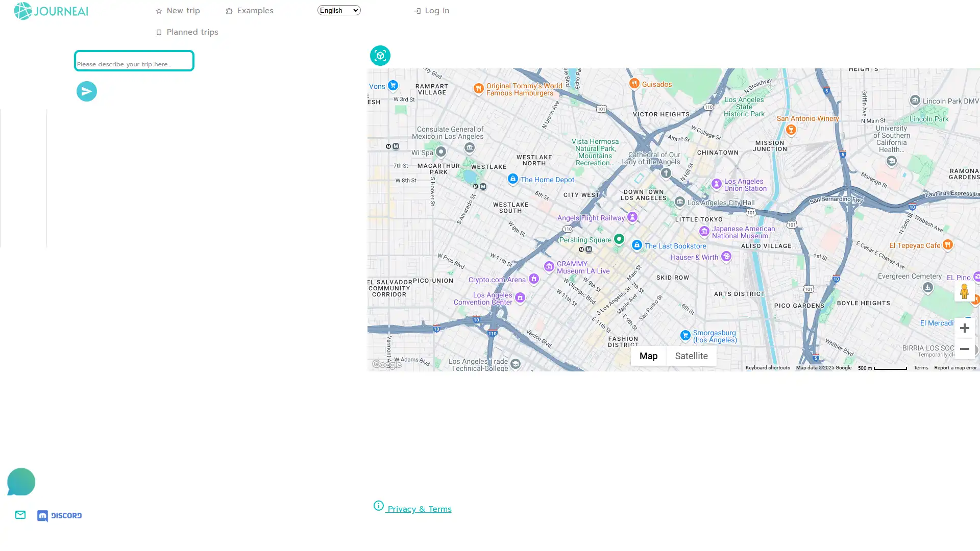Screen dimensions: 980x551
Task: Select Hauser & Wirth marker
Action: 726,256
